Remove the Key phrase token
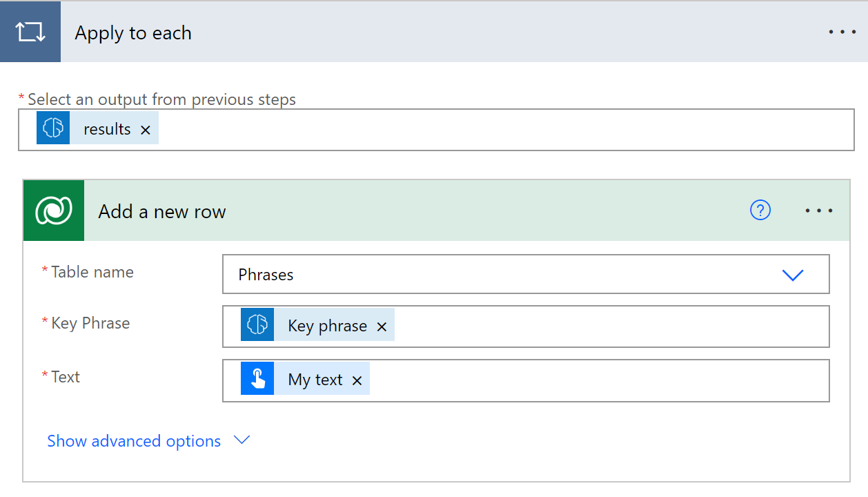 coord(382,327)
